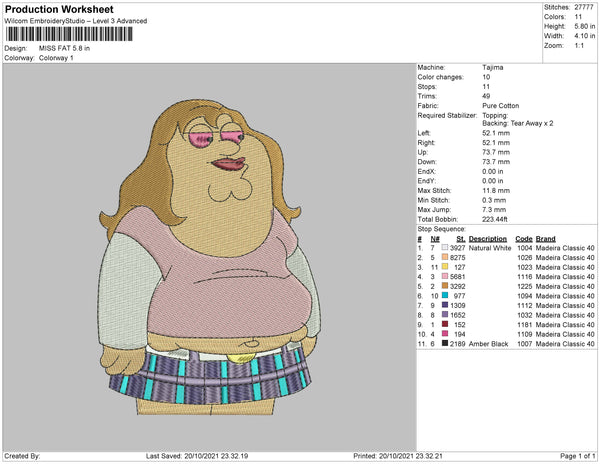Click the Max Stitch value '11.8 mm'

[496, 190]
